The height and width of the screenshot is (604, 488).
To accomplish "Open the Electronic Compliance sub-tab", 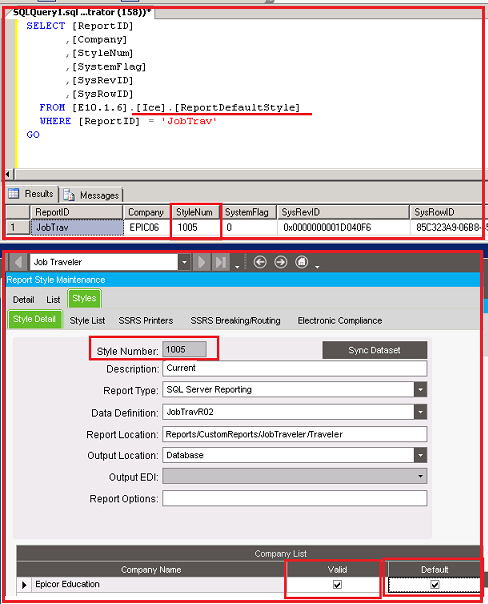I will pos(340,320).
